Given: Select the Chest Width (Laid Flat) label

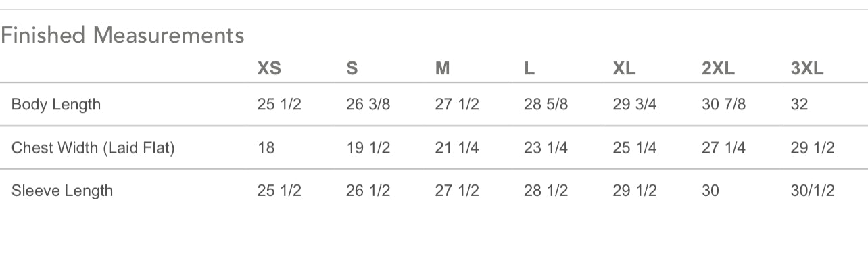Looking at the screenshot, I should [93, 148].
